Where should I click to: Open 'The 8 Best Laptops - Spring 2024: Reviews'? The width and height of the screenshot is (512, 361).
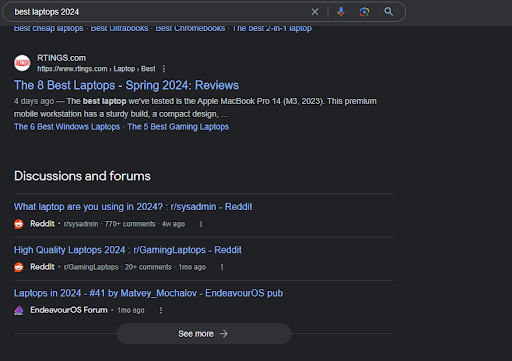pos(126,85)
